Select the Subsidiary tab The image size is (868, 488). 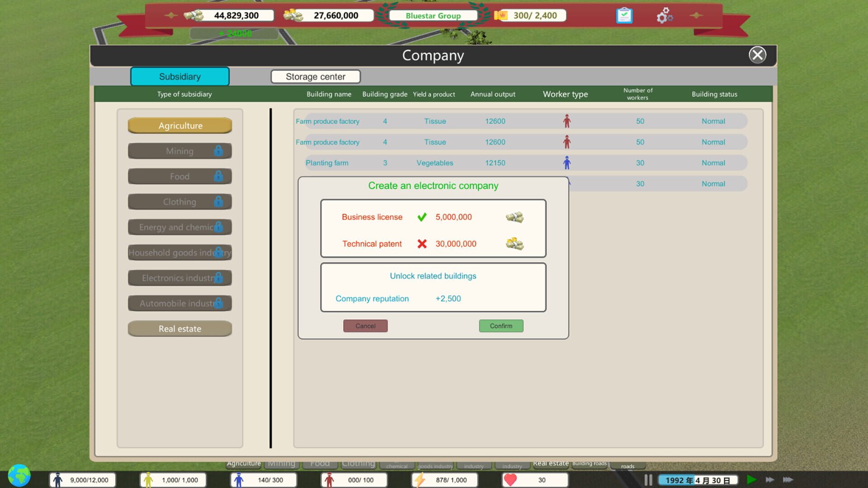pyautogui.click(x=179, y=76)
